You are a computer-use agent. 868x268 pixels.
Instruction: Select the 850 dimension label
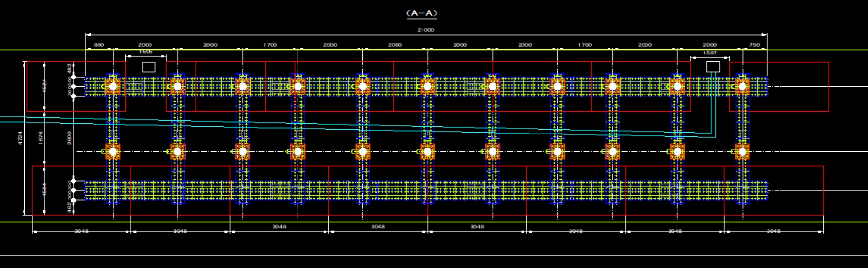pyautogui.click(x=99, y=45)
